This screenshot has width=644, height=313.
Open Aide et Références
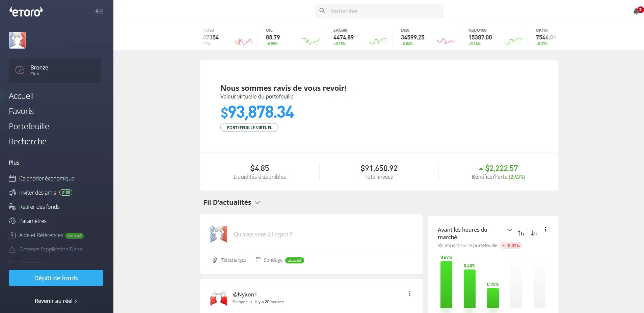point(41,235)
